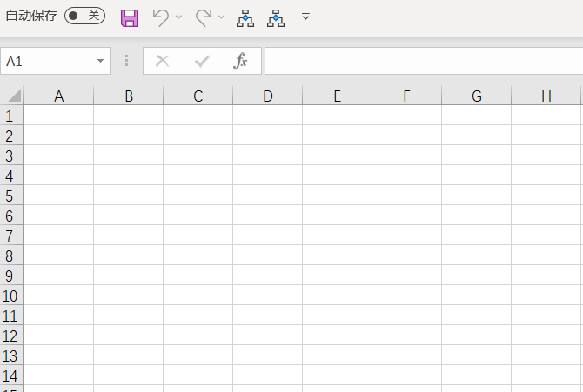Select row 12 header
This screenshot has height=392, width=583.
point(11,335)
